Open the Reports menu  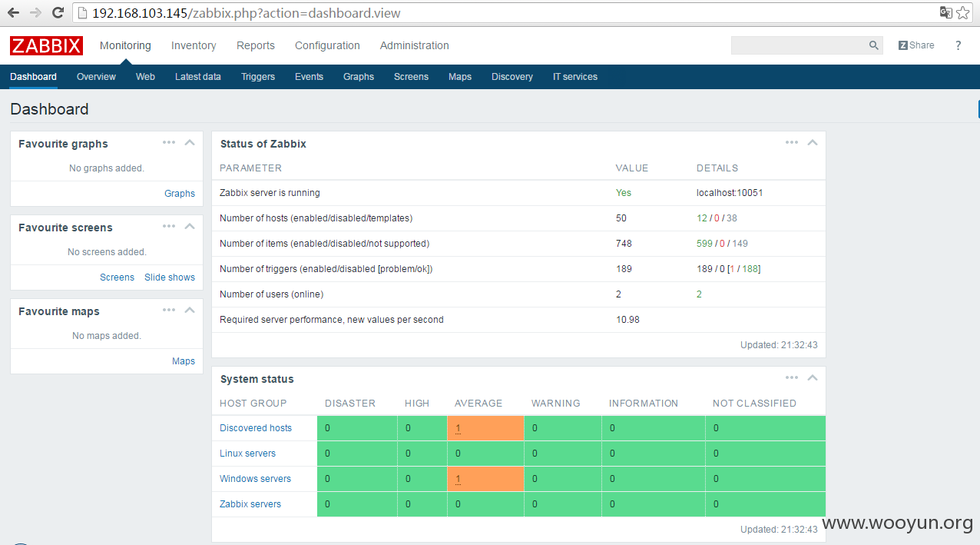(256, 45)
